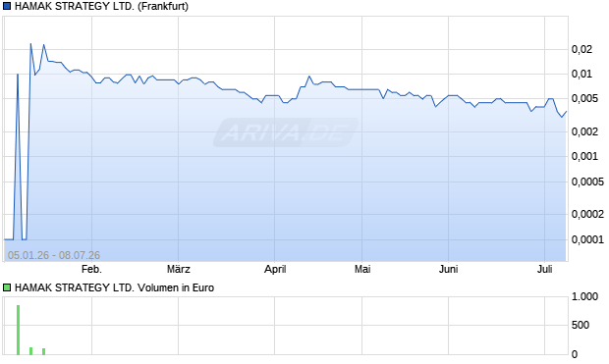
Task: Click the Mai axis label
Action: tap(362, 269)
